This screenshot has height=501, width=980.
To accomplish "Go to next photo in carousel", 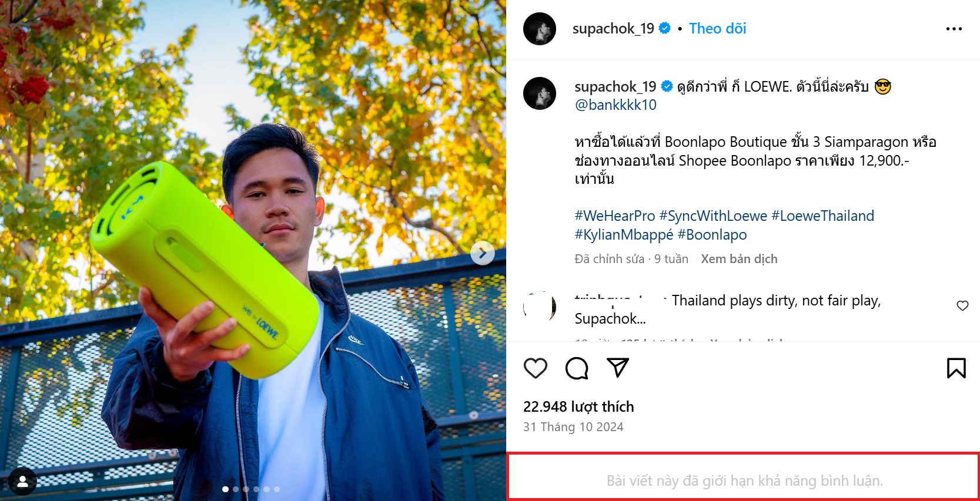I will click(x=482, y=253).
